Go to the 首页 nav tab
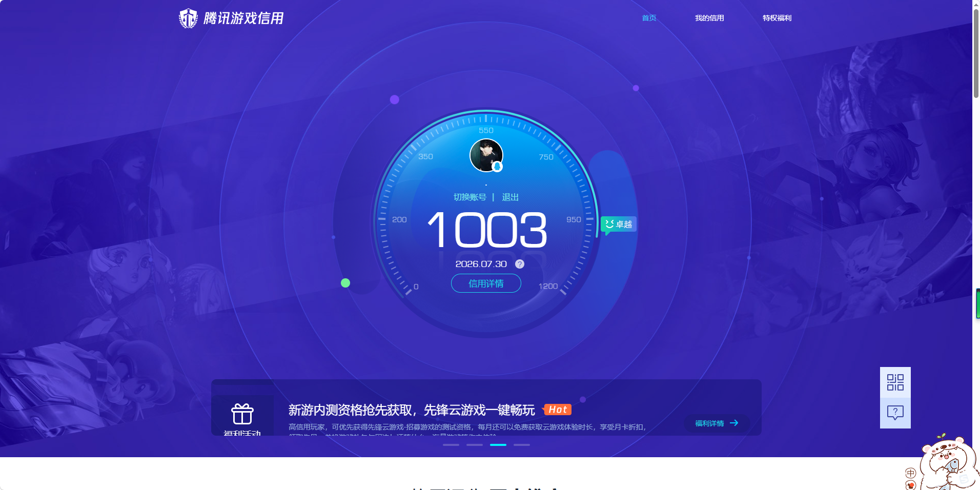 [x=649, y=18]
